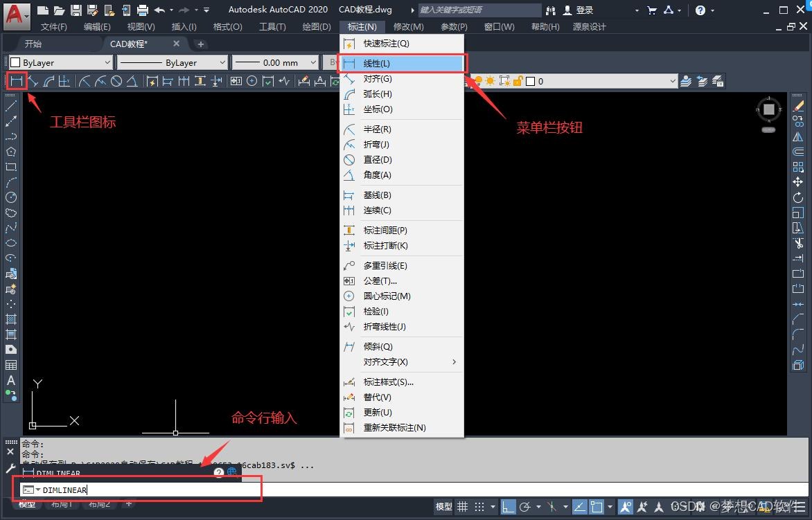Select the Mirror modify tool

click(x=798, y=136)
